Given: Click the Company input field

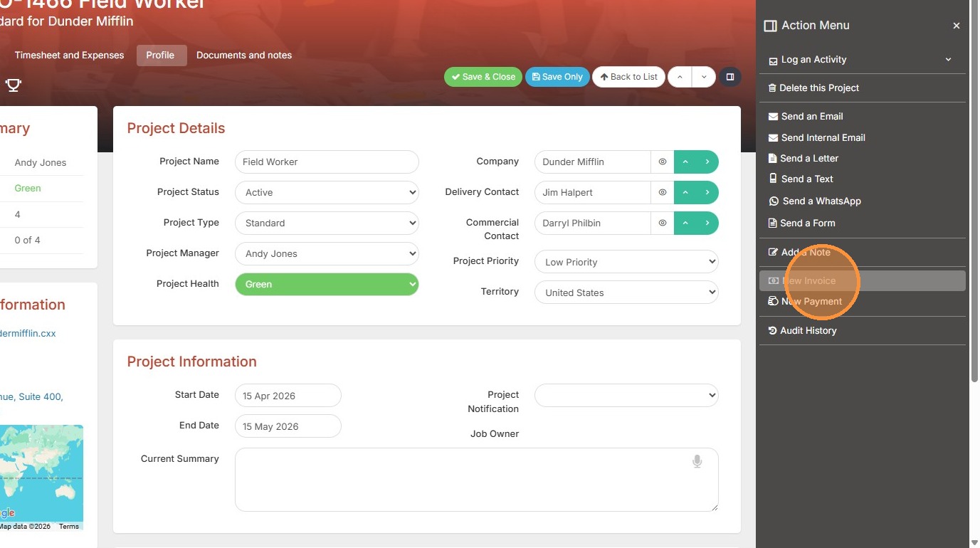Looking at the screenshot, I should tap(593, 162).
